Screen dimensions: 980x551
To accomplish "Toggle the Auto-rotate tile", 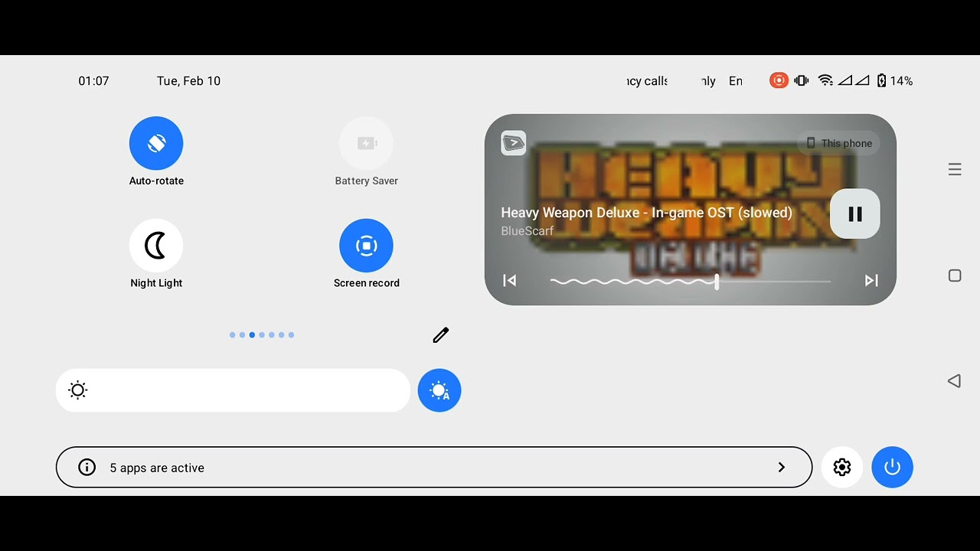I will click(156, 143).
